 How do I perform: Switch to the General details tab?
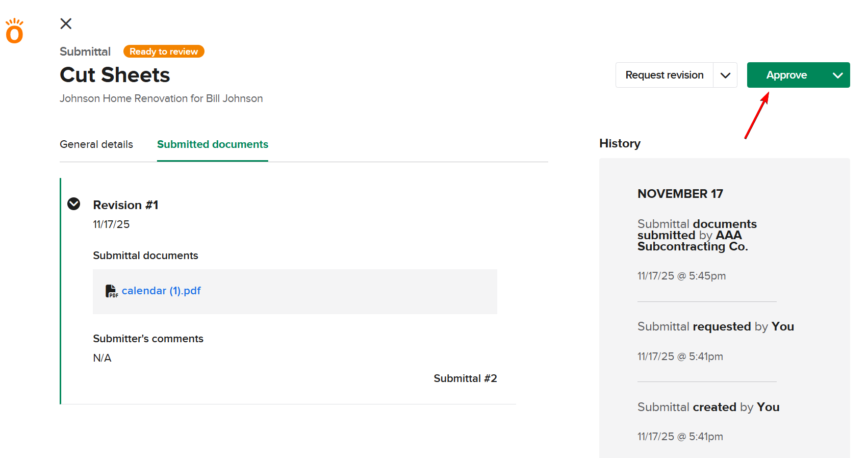coord(96,144)
